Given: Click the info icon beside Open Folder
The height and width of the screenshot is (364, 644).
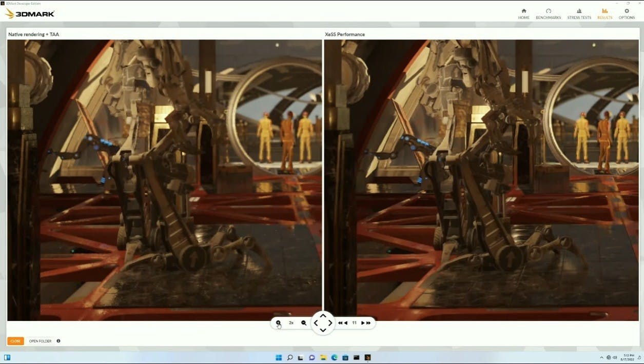Looking at the screenshot, I should click(58, 341).
